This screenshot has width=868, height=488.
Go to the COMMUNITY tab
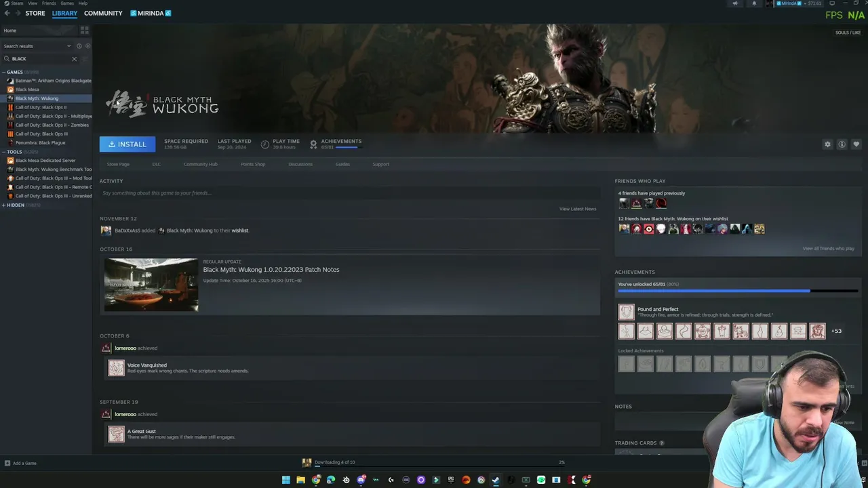(x=103, y=13)
